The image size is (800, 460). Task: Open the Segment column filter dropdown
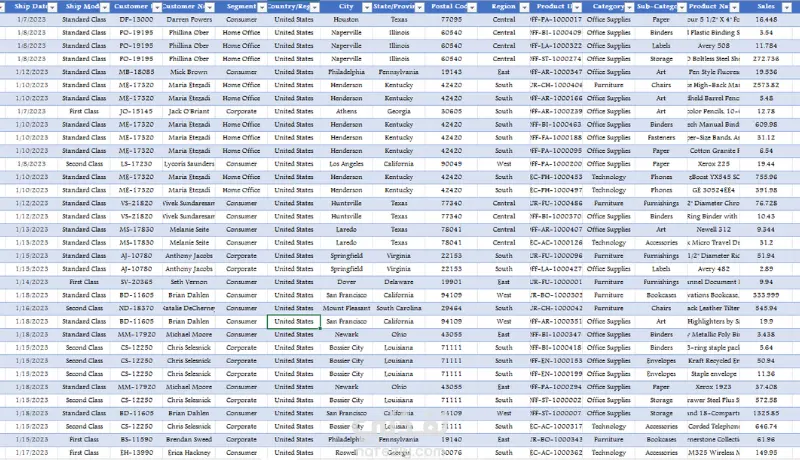[262, 7]
